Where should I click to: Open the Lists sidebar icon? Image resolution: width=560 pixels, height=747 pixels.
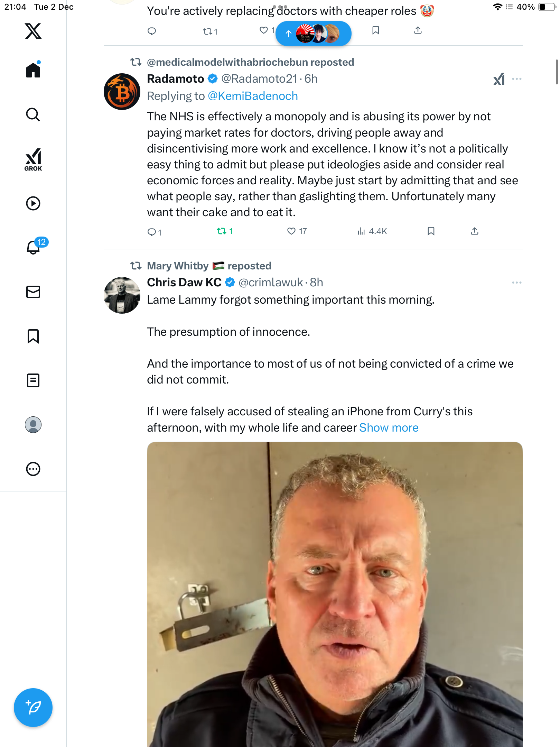click(x=33, y=380)
